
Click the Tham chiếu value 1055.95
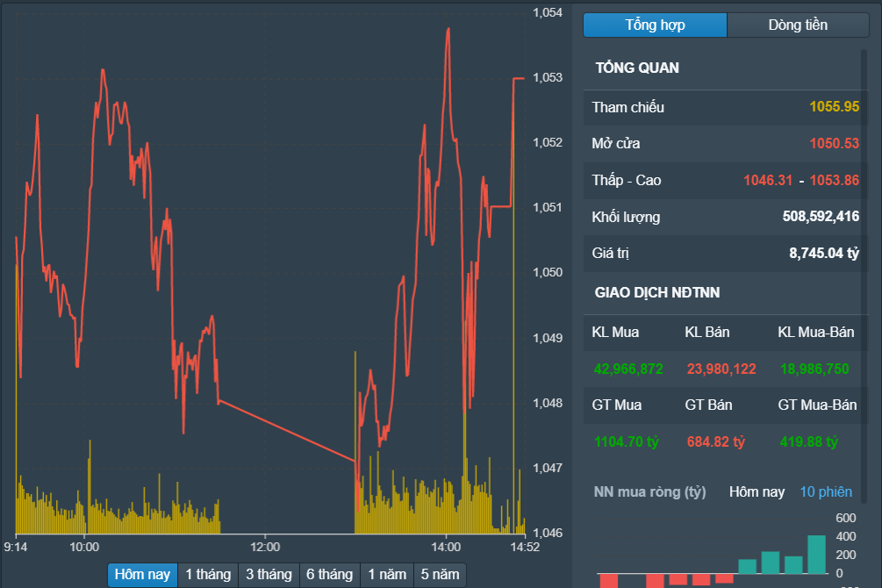834,107
